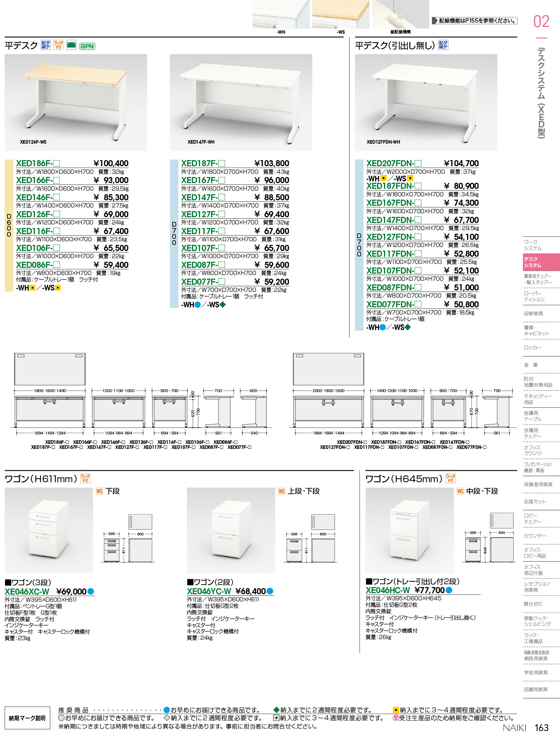This screenshot has height=735, width=560.
Task: Click the WS icon next to 上段・下段
Action: [282, 491]
